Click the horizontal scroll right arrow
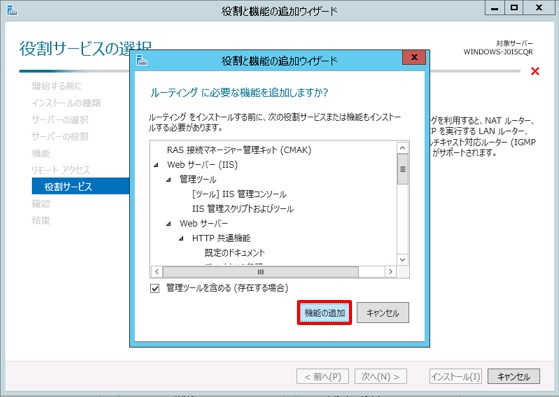The width and height of the screenshot is (559, 397). [390, 272]
